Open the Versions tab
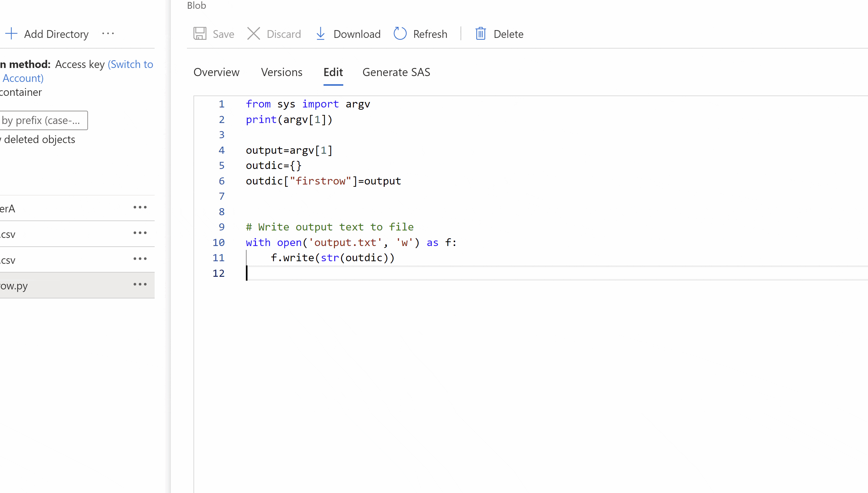 coord(281,72)
